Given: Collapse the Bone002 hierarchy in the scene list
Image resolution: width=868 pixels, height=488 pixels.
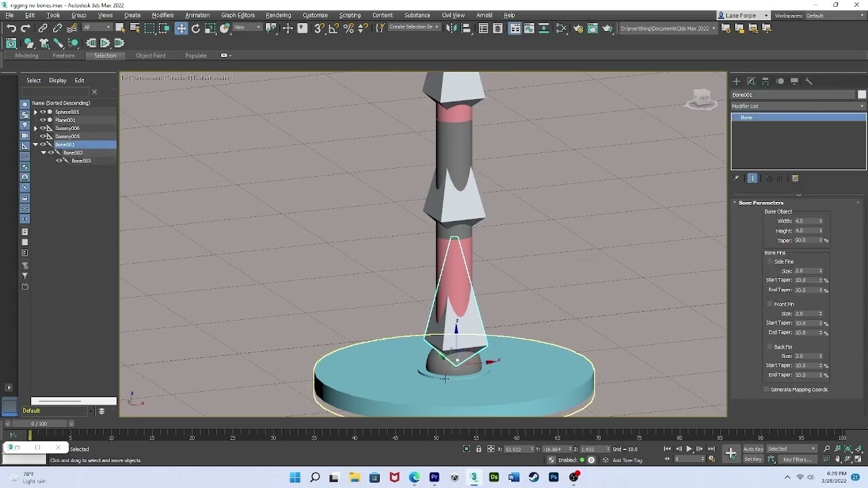Looking at the screenshot, I should pos(43,152).
